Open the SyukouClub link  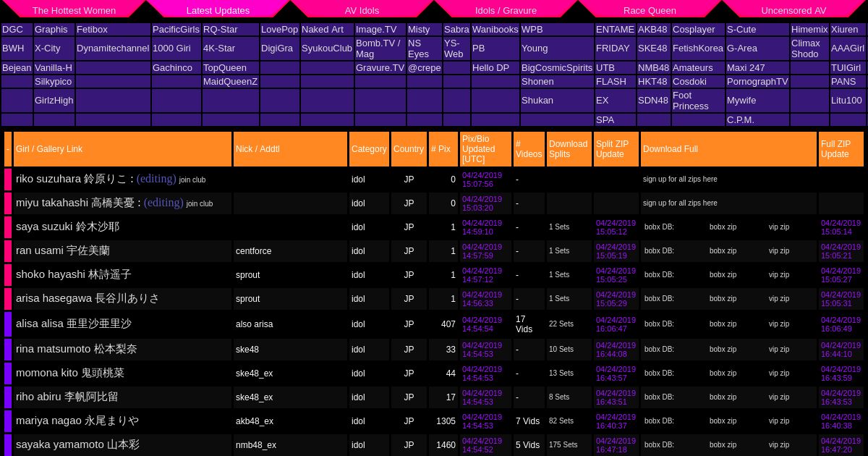click(327, 48)
